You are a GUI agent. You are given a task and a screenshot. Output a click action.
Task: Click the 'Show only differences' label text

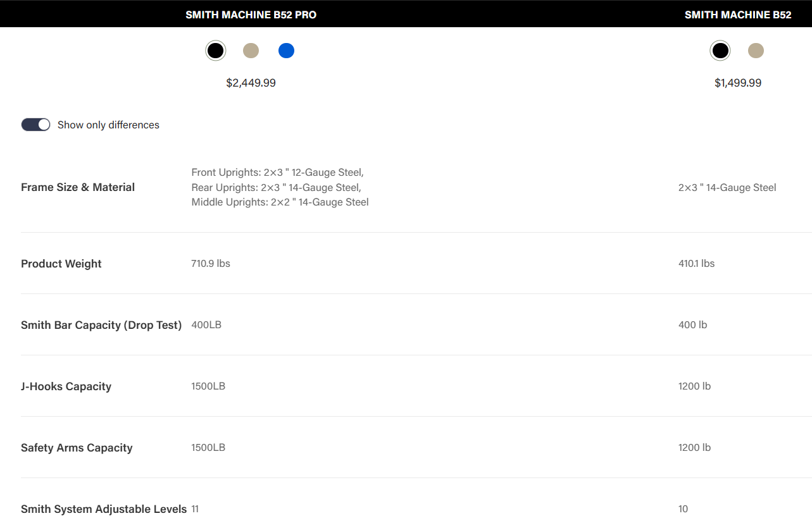click(108, 125)
